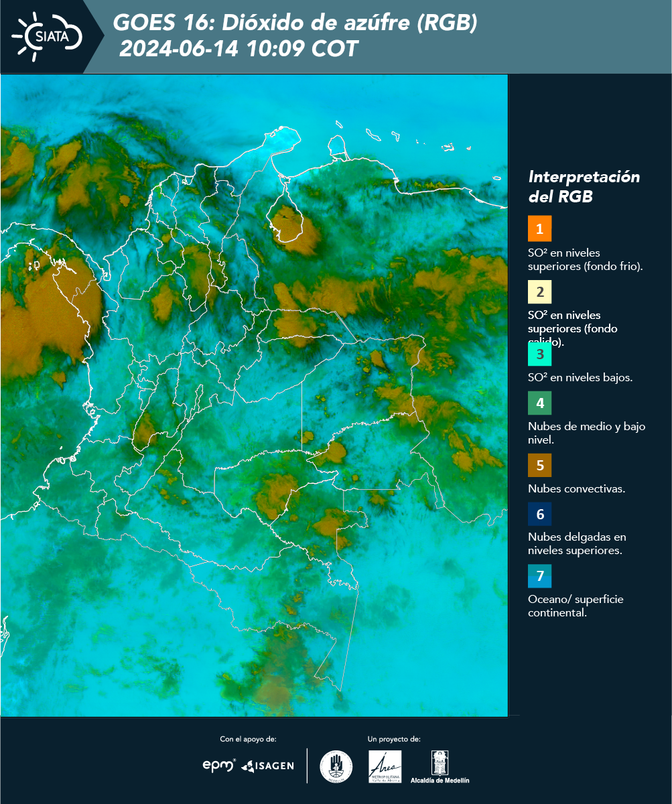672x804 pixels.
Task: Click the timestamp '2024-06-14 10:09 COT'
Action: point(239,49)
